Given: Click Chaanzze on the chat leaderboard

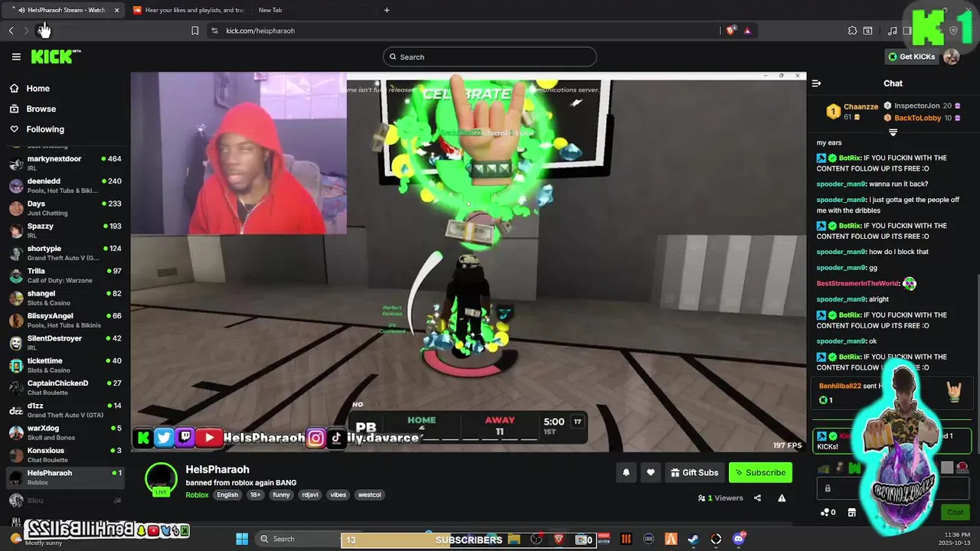Looking at the screenshot, I should [861, 107].
